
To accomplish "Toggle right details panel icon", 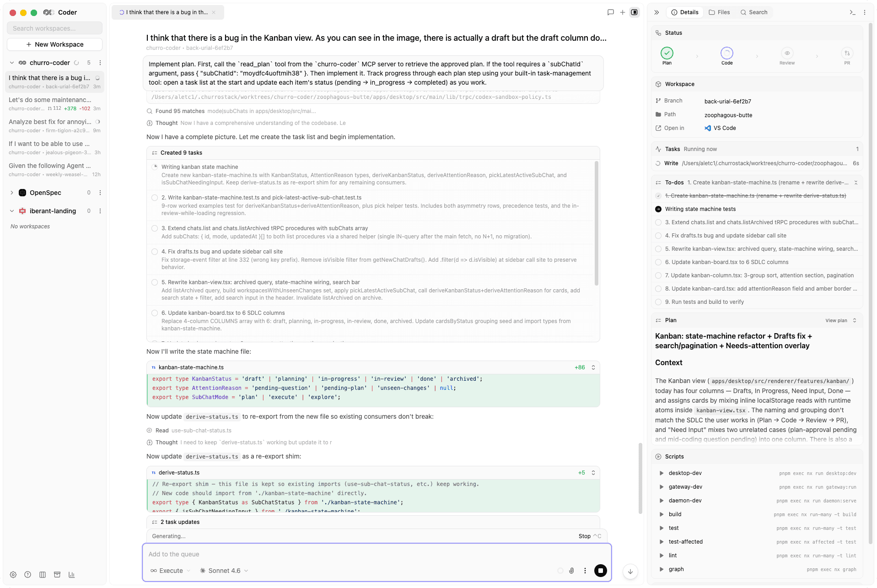I will tap(635, 12).
